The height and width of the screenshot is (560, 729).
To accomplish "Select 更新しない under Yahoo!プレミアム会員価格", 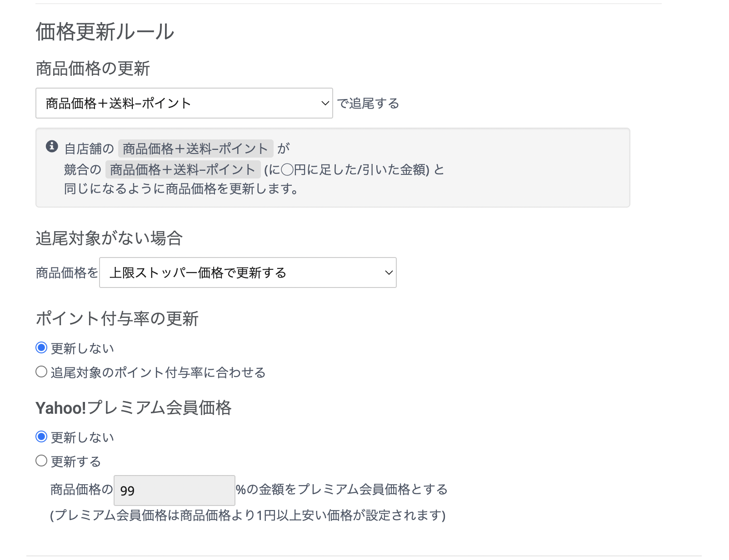I will [41, 437].
